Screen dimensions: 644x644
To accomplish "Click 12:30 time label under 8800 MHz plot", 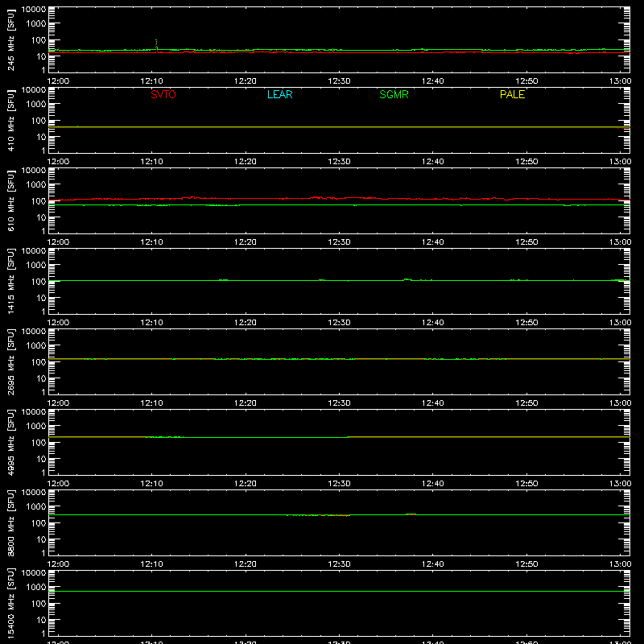I will pyautogui.click(x=339, y=564).
